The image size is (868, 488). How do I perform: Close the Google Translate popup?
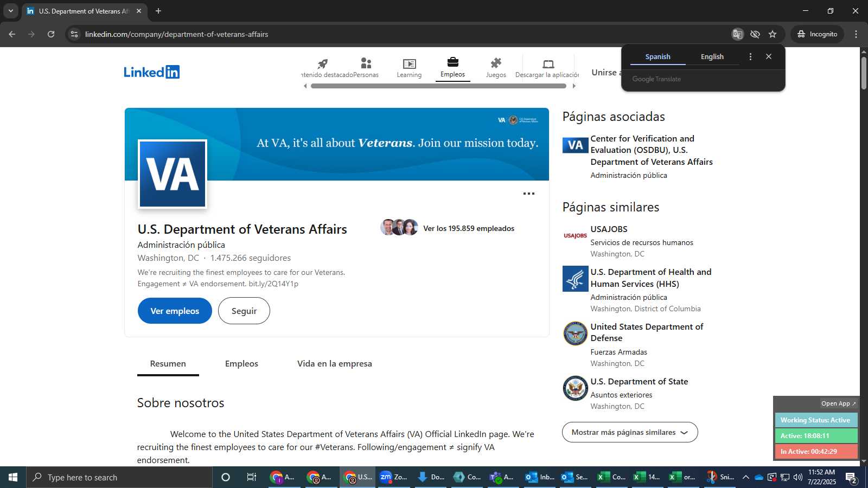tap(769, 56)
